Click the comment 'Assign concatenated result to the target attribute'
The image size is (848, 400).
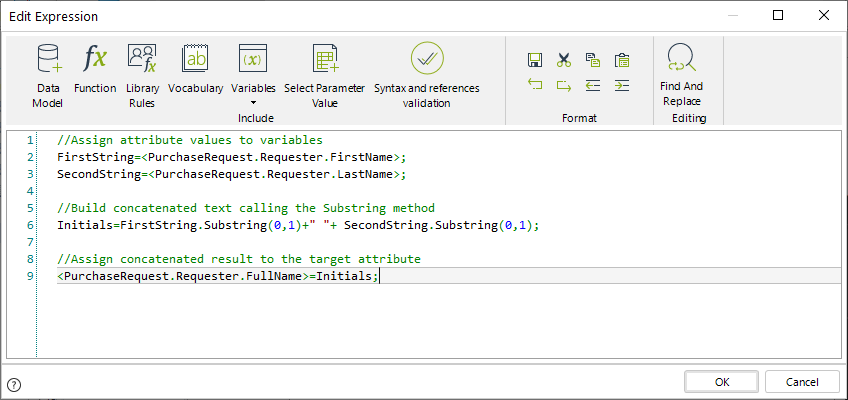[239, 259]
